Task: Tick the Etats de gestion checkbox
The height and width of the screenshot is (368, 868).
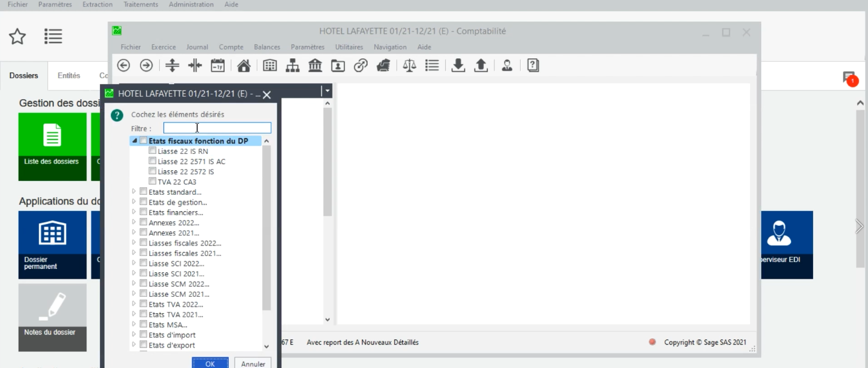Action: point(144,202)
